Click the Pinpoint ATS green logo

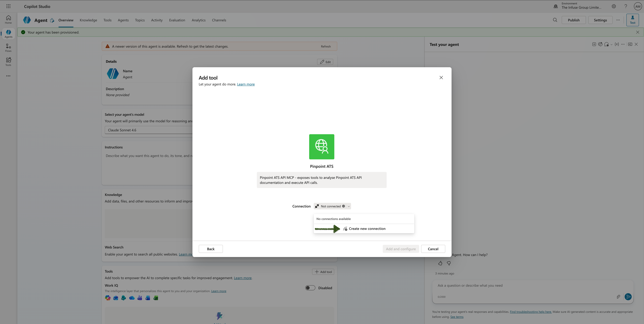(321, 147)
